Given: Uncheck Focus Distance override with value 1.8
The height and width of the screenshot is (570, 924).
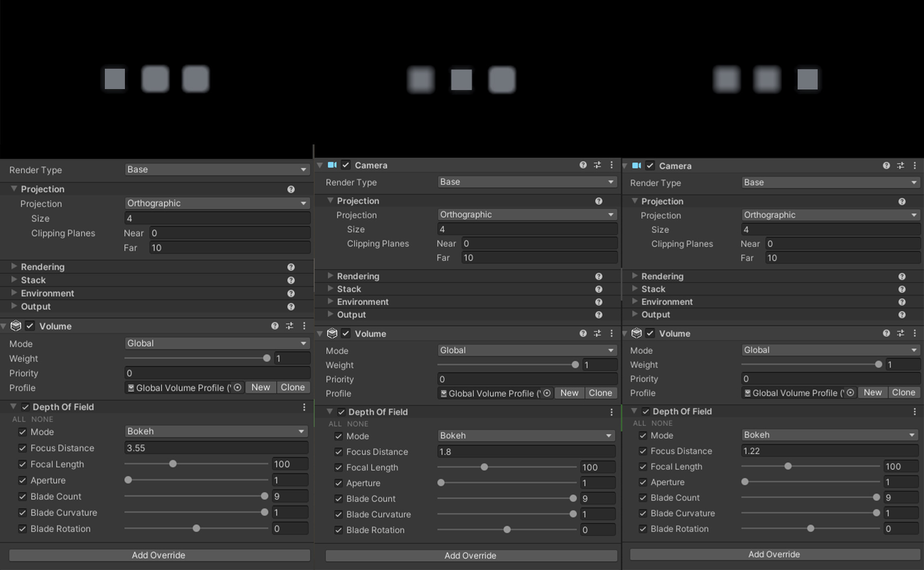Looking at the screenshot, I should [338, 452].
